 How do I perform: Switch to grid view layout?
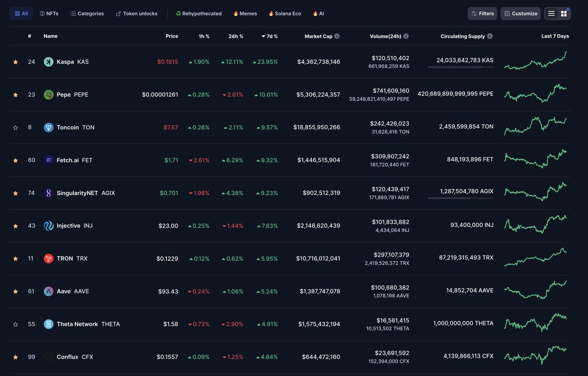click(563, 13)
